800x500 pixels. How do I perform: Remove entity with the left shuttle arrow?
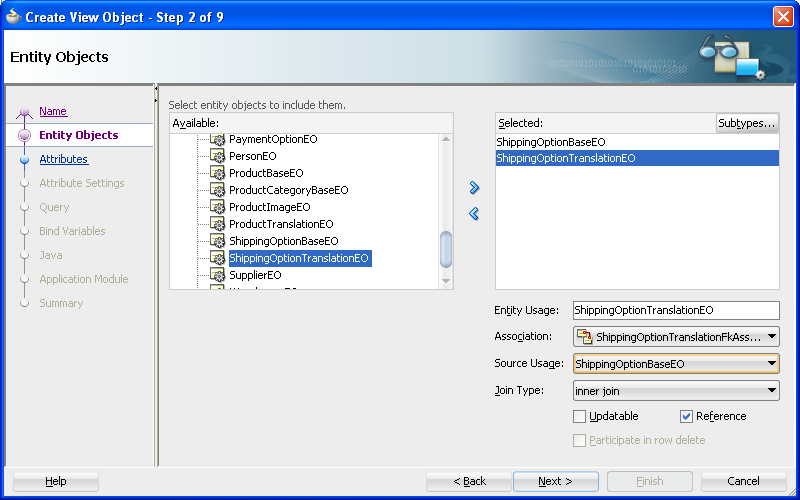[474, 213]
